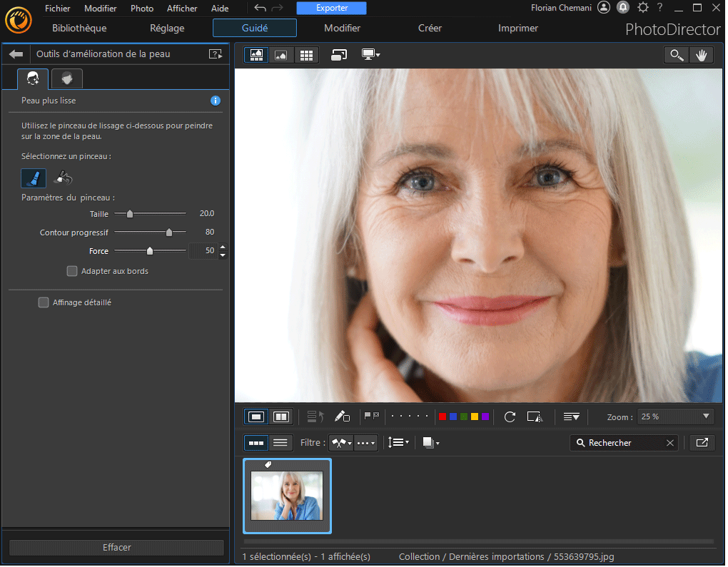This screenshot has height=567, width=728.
Task: Select the smoothing brush tool
Action: 32,178
